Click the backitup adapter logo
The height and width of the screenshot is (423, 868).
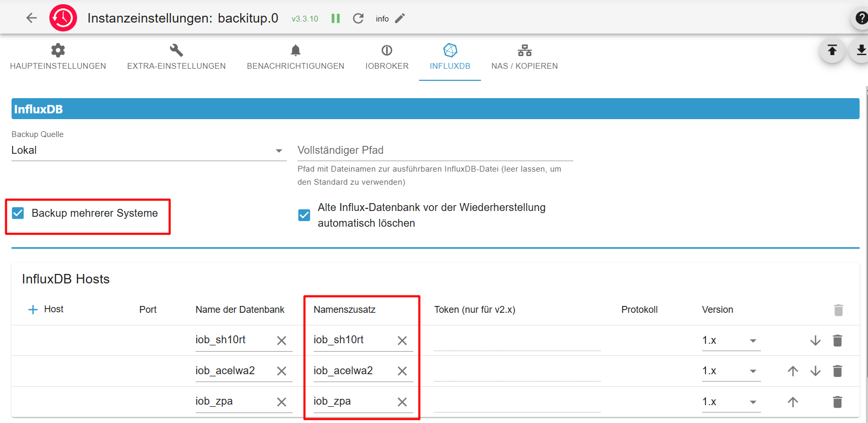click(63, 18)
